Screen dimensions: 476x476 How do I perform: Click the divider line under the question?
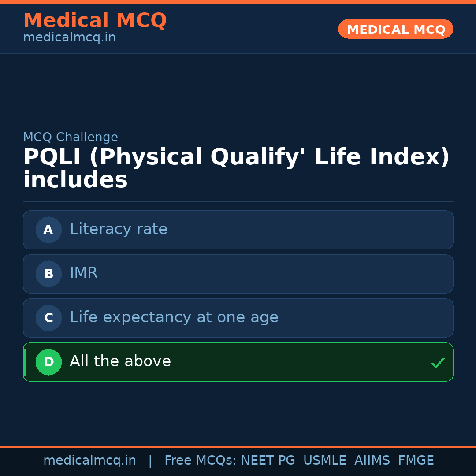point(238,201)
